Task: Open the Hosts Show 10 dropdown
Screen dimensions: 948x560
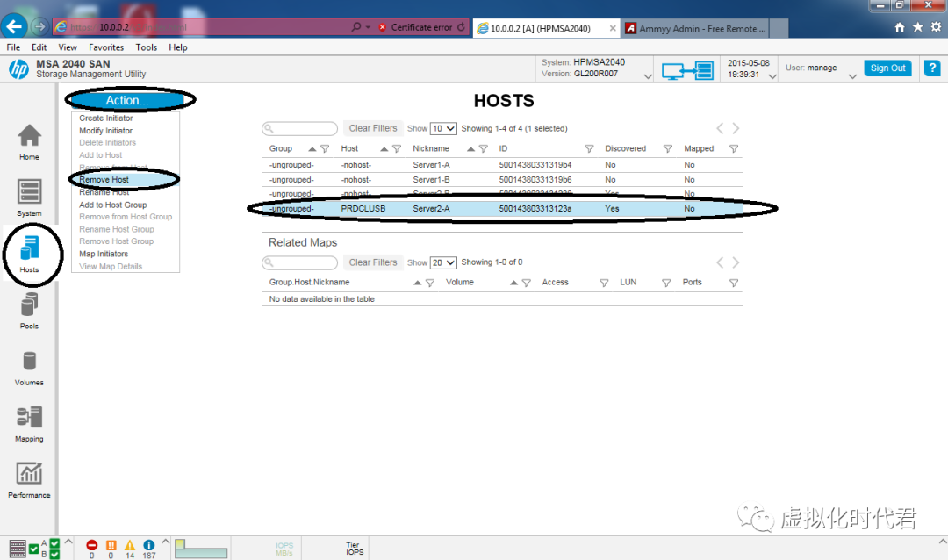Action: point(443,129)
